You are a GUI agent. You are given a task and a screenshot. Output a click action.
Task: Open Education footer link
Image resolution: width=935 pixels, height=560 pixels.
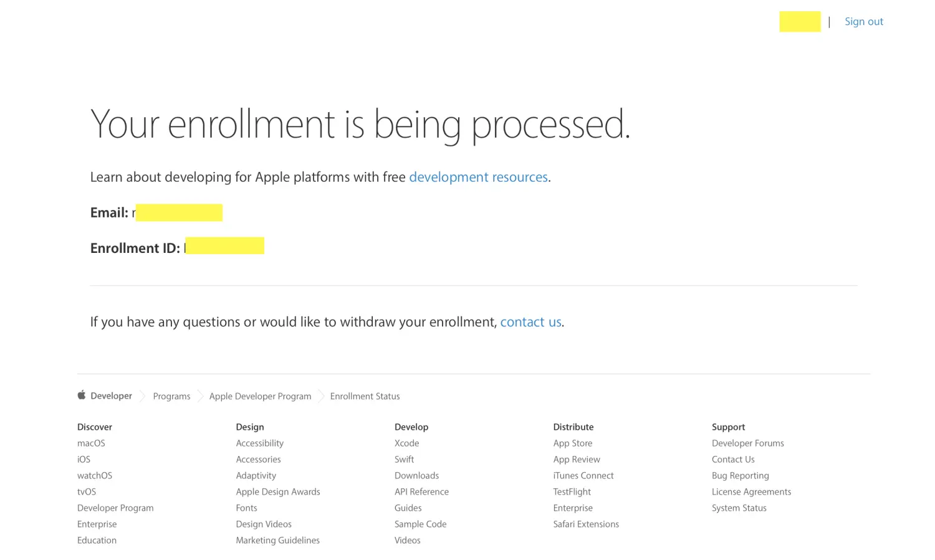tap(97, 540)
